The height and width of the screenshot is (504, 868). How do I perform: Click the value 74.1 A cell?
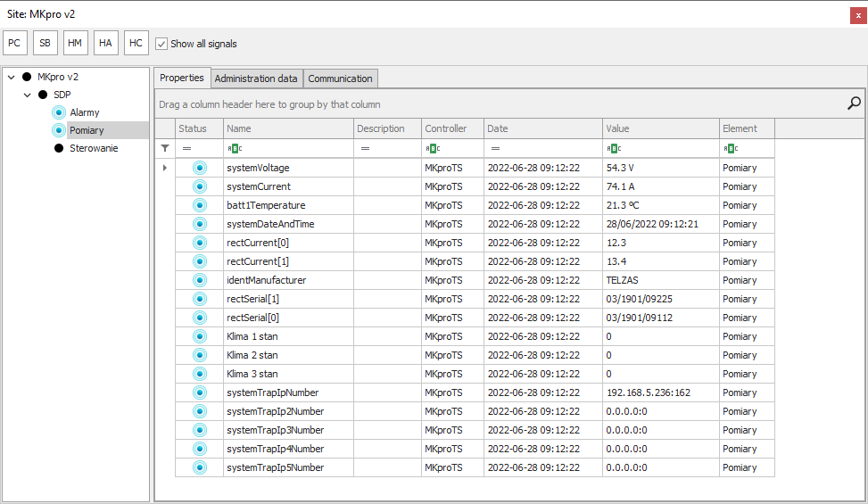(661, 186)
